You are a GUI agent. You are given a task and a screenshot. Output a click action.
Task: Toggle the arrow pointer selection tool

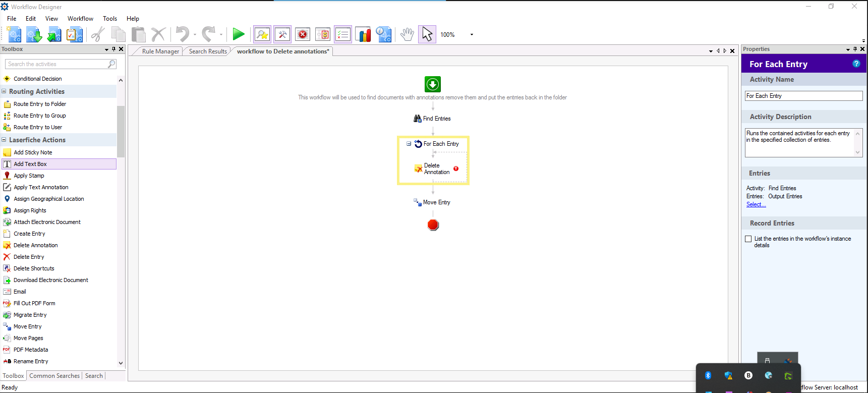click(x=427, y=34)
